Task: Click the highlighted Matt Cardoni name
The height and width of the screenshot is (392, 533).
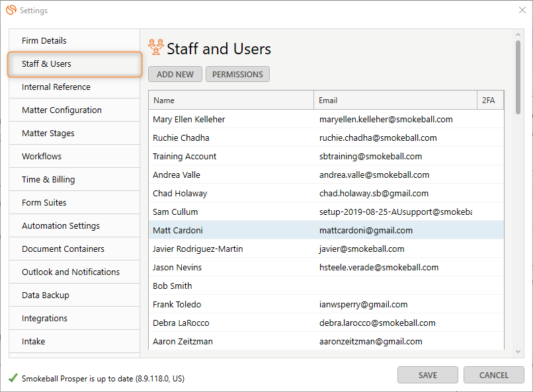Action: [178, 230]
